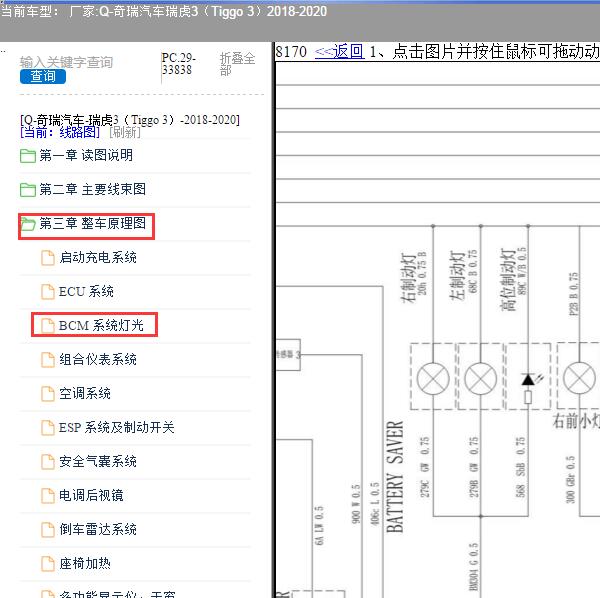This screenshot has height=598, width=600.
Task: Click the [当前：线路图] link
Action: tap(60, 132)
